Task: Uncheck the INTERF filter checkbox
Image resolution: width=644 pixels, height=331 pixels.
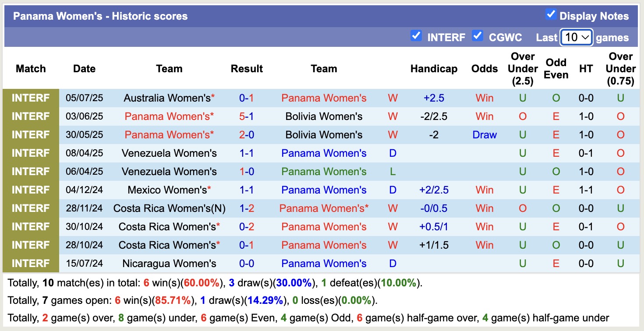Action: (416, 36)
